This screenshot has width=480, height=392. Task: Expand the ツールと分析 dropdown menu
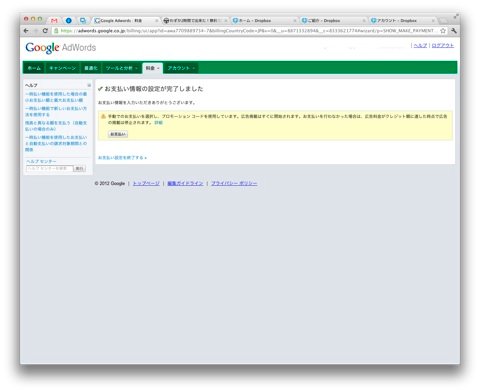(121, 68)
